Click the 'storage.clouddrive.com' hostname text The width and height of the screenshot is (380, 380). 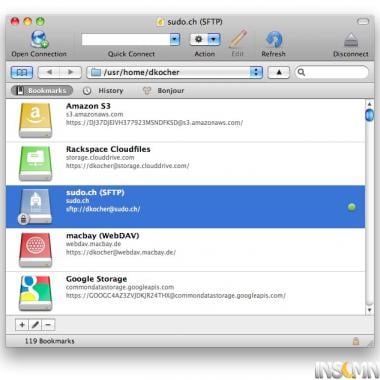click(x=100, y=157)
